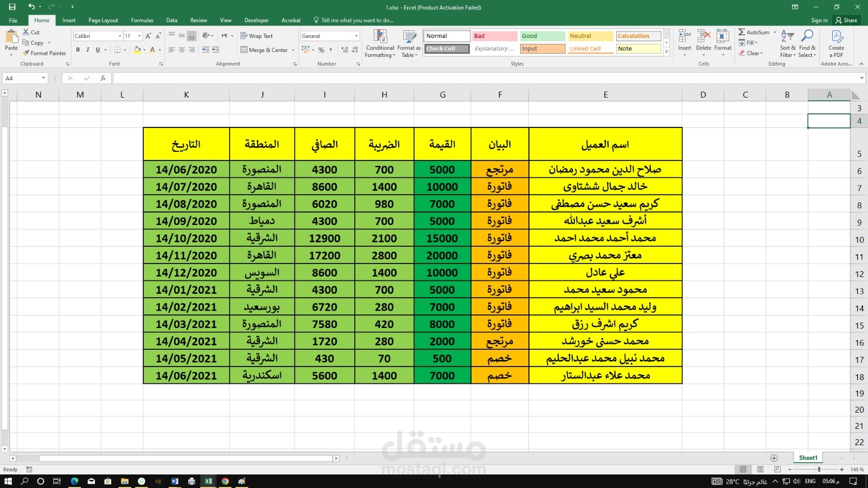Click the Orientation text angle icon
The width and height of the screenshot is (868, 488).
[206, 36]
